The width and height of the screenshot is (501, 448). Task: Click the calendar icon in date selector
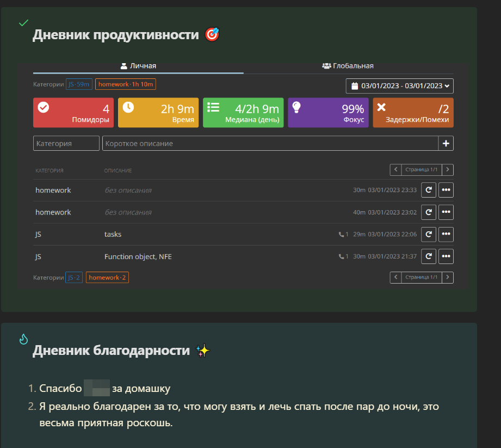[355, 86]
